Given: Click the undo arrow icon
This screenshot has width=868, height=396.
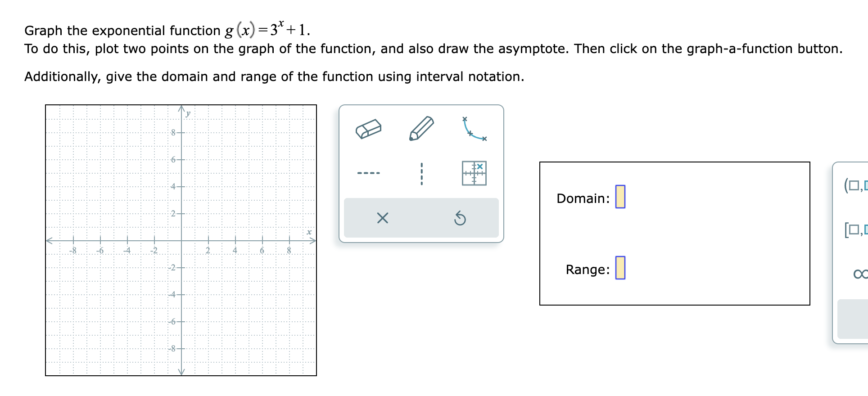Looking at the screenshot, I should (x=460, y=219).
